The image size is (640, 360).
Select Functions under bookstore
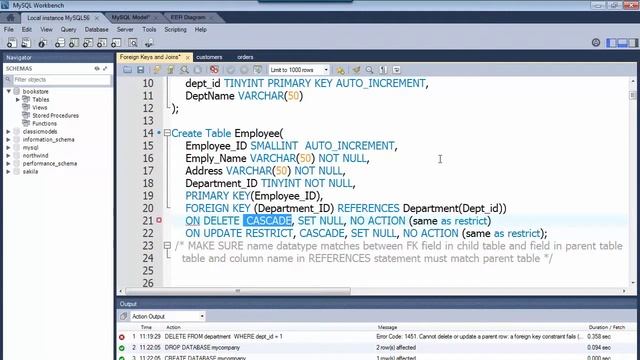[44, 123]
